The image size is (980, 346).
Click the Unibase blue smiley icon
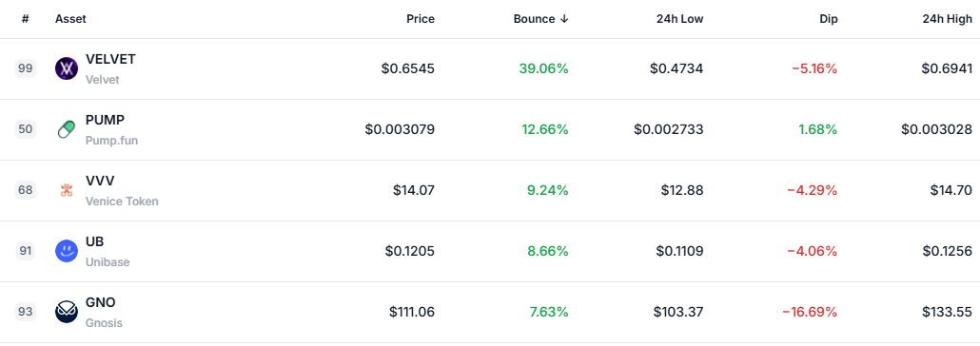pos(67,251)
